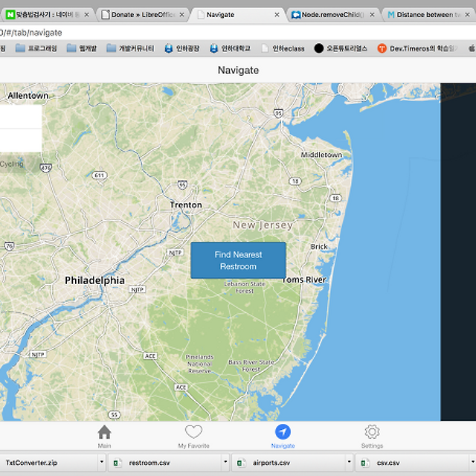This screenshot has height=476, width=476.
Task: Expand TxtConverter.zip download options arrow
Action: [x=102, y=463]
